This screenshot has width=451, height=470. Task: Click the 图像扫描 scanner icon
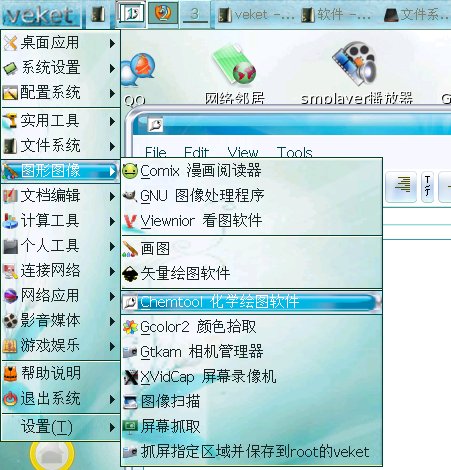[130, 402]
